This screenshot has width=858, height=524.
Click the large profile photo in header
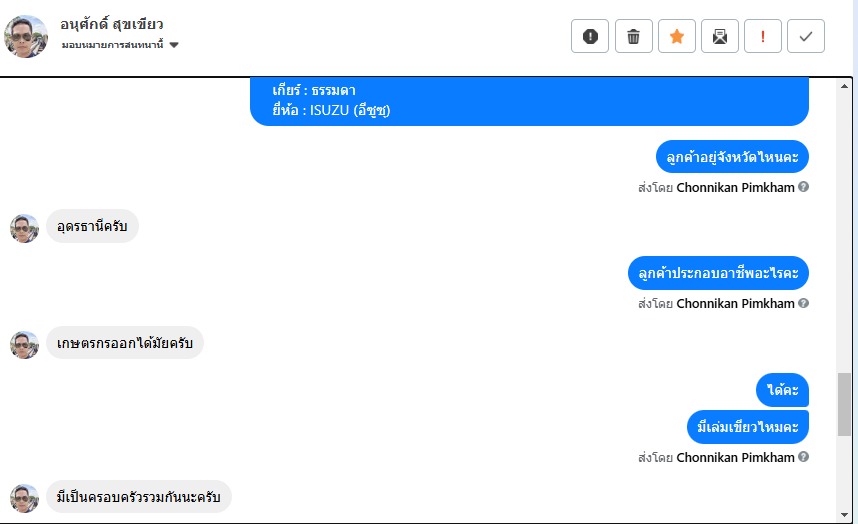(26, 36)
